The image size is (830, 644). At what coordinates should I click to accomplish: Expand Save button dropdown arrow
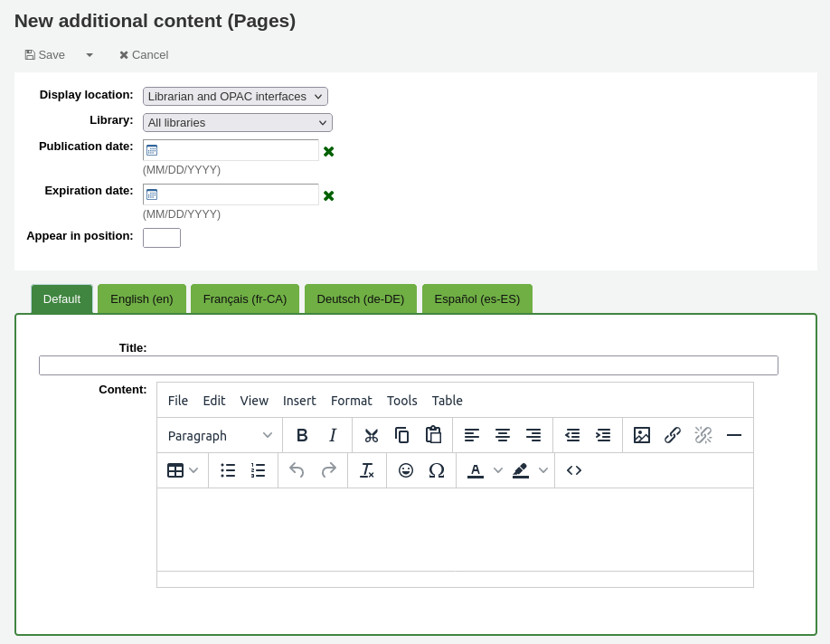pos(90,55)
